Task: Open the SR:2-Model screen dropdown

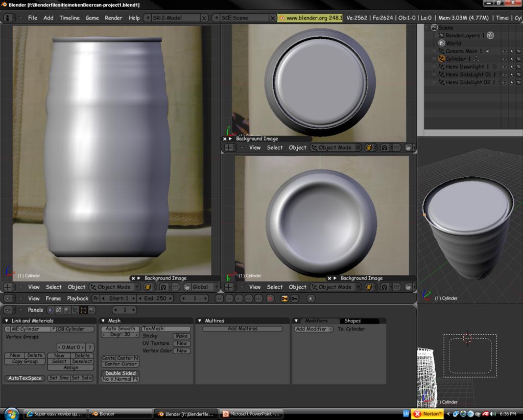Action: (x=148, y=18)
